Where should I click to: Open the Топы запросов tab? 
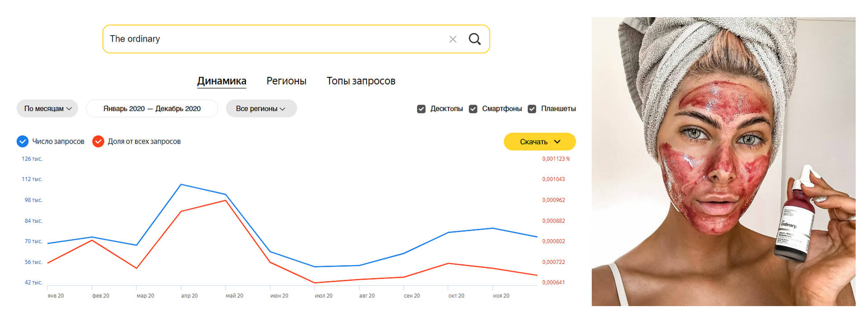pos(361,81)
